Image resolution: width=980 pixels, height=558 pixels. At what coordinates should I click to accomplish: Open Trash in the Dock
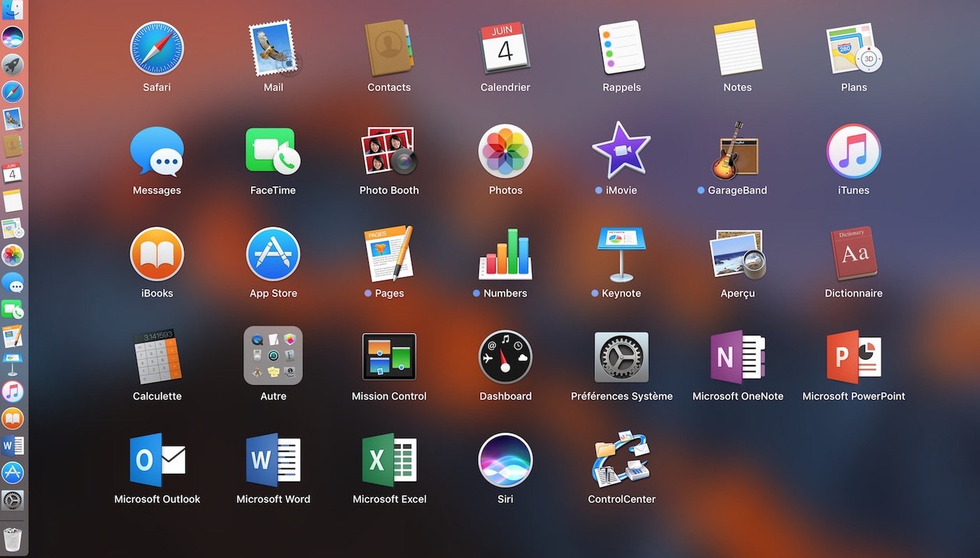coord(13,538)
